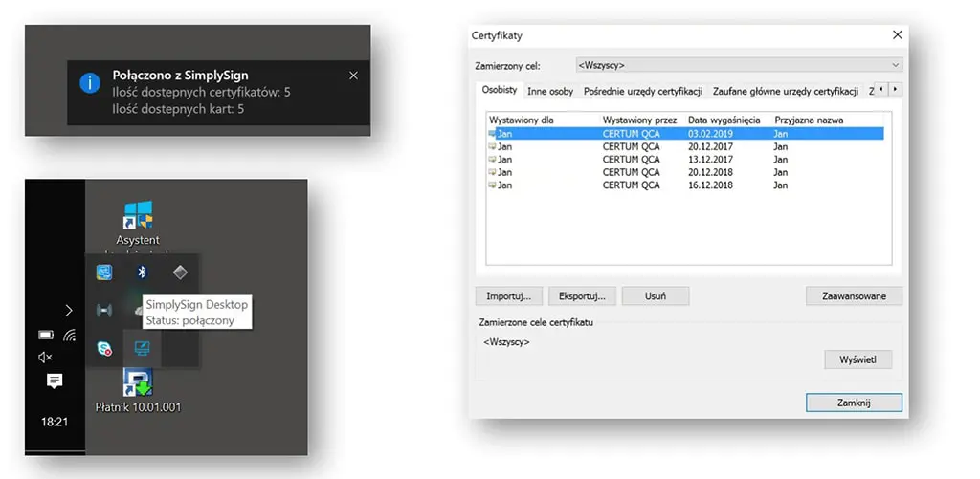Click the Bluetooth tray icon
The image size is (980, 479).
pos(142,272)
